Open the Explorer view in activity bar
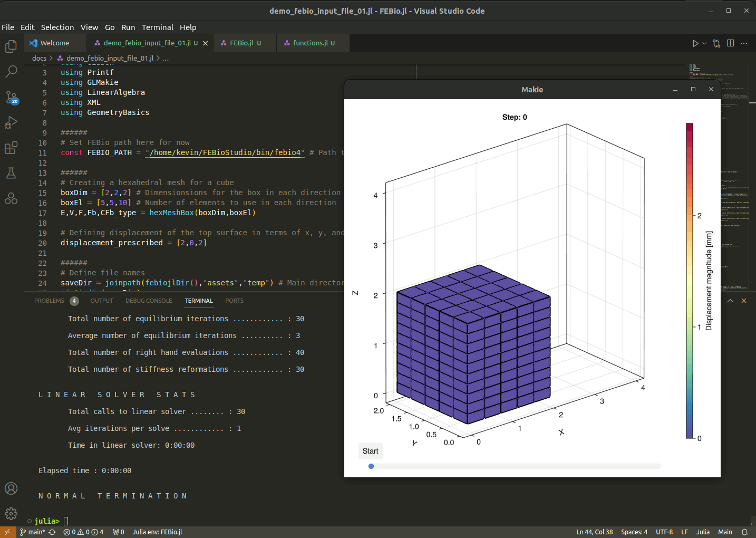The image size is (756, 538). point(11,46)
